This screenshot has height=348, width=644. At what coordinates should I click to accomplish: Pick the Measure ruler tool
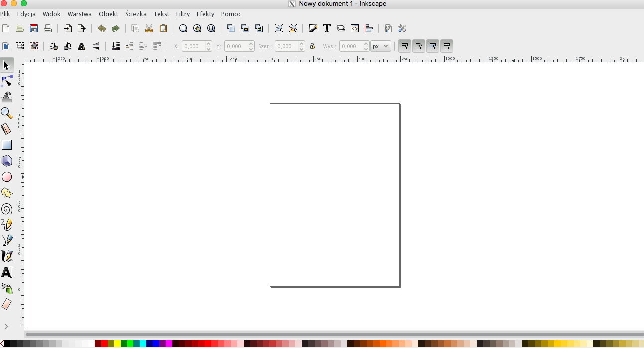coord(7,129)
